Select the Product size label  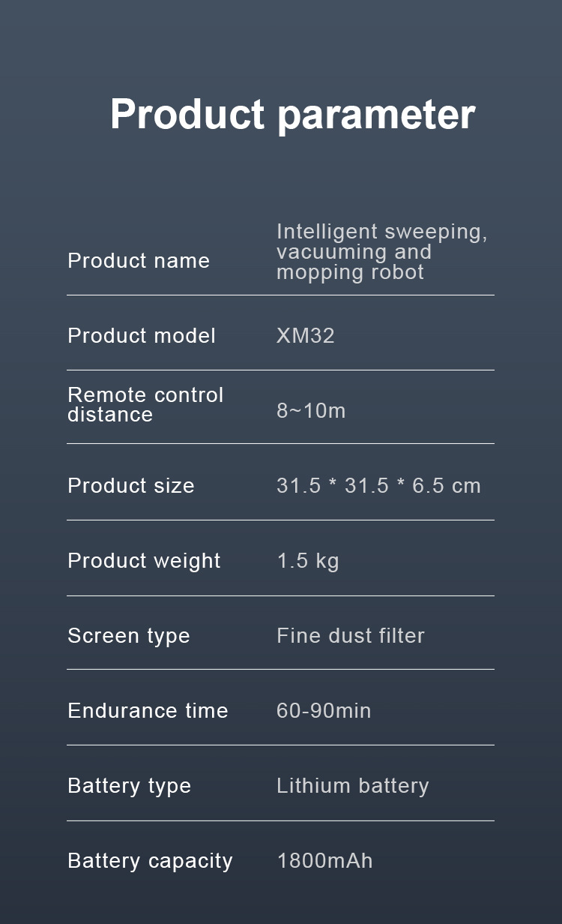click(131, 486)
